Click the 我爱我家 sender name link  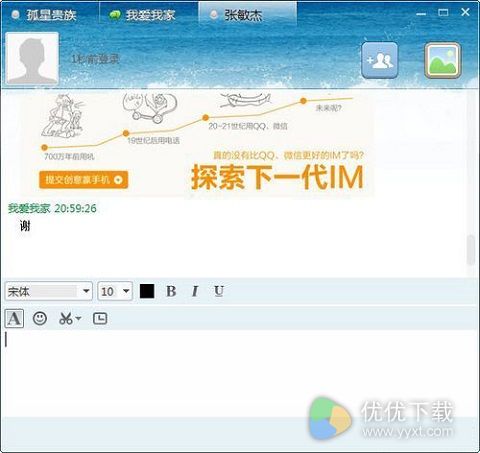29,209
